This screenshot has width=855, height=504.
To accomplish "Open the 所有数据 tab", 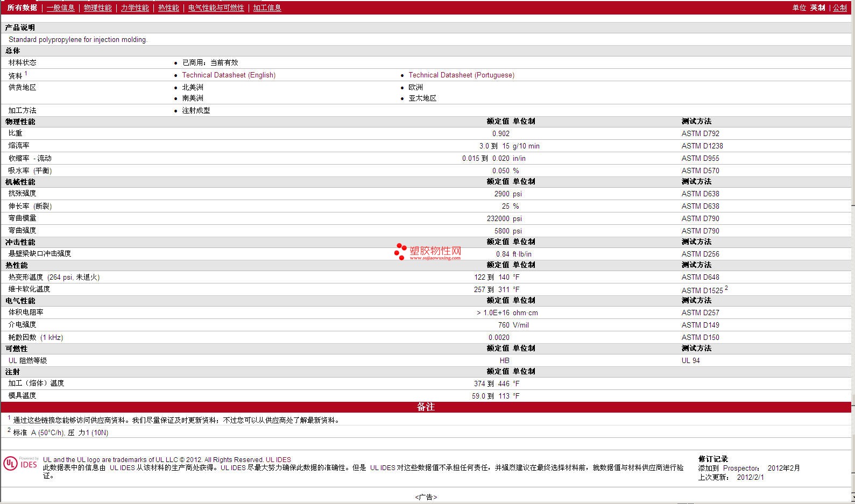I will [23, 8].
